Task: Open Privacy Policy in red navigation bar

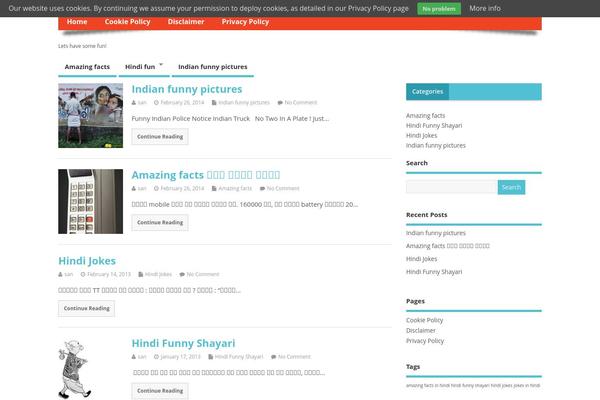Action: (x=245, y=22)
